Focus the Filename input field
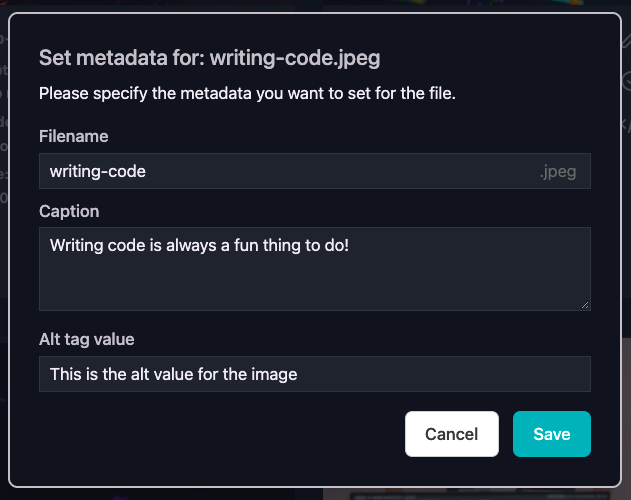This screenshot has width=631, height=500. tap(315, 171)
